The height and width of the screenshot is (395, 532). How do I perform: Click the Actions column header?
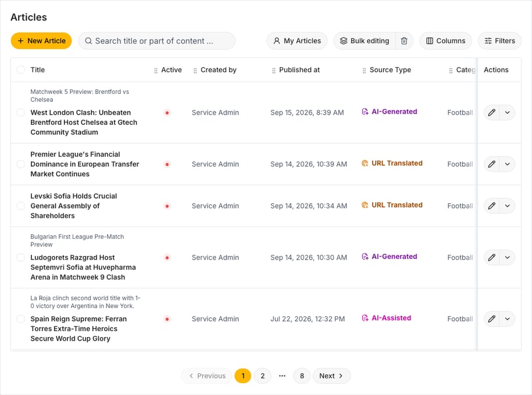(x=496, y=70)
